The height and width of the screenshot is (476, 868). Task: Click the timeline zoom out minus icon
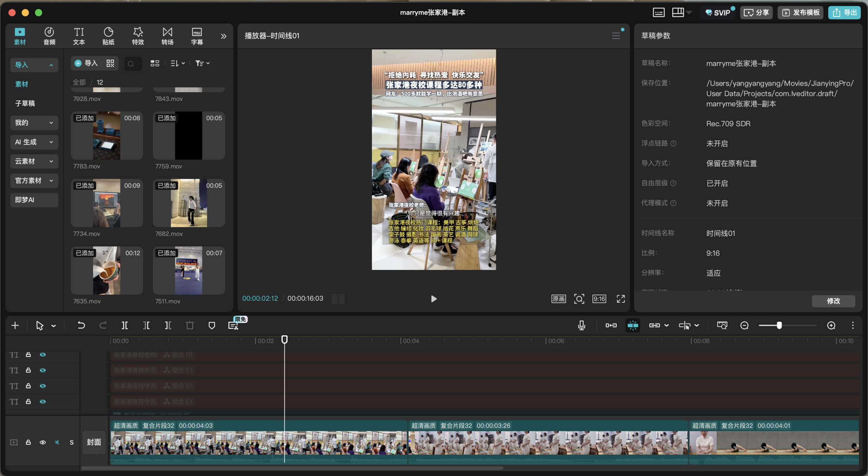pos(744,325)
